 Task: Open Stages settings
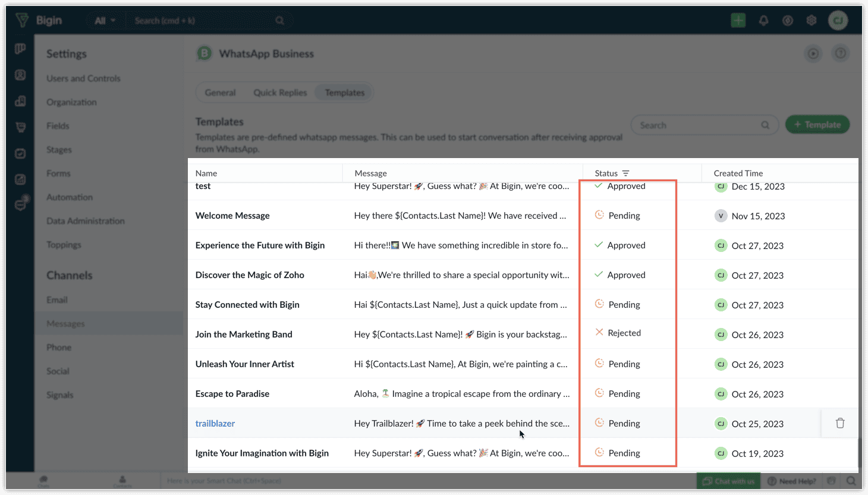pos(59,150)
